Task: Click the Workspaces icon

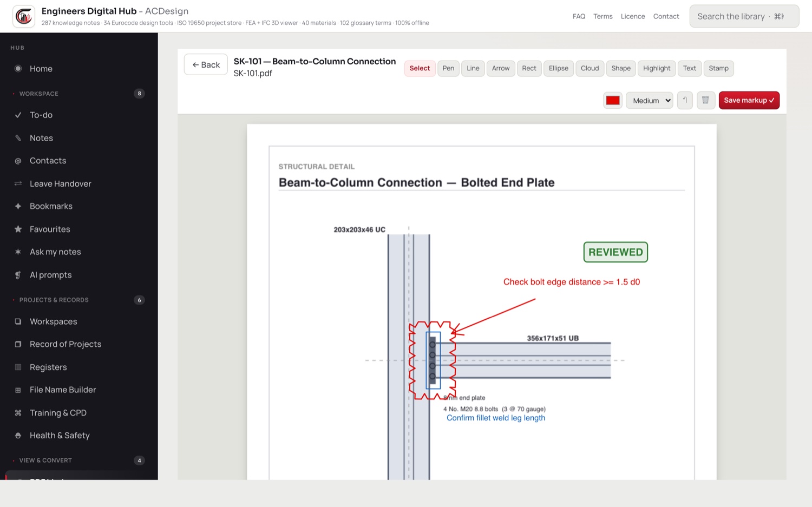Action: (18, 321)
